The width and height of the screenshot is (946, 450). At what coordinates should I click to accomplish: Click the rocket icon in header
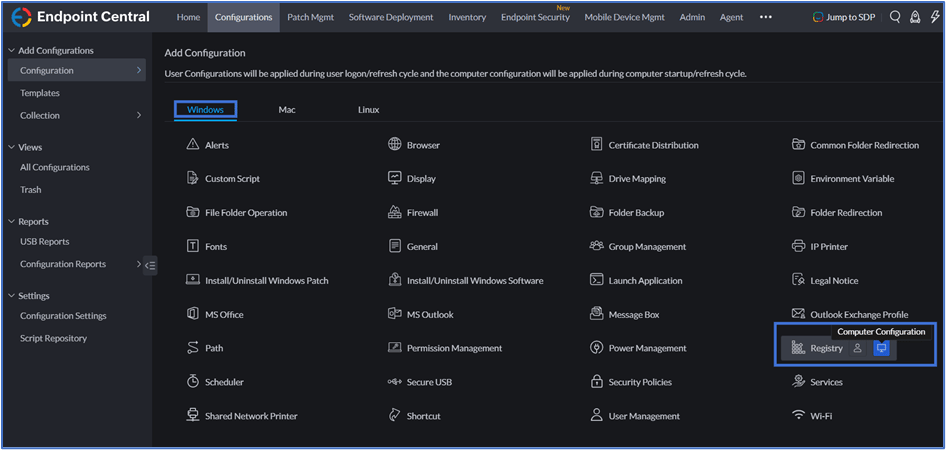[915, 17]
